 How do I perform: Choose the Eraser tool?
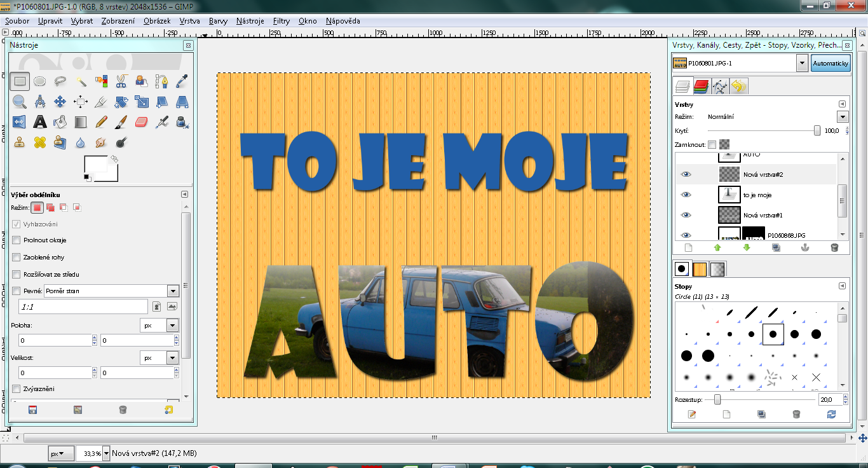pyautogui.click(x=142, y=121)
